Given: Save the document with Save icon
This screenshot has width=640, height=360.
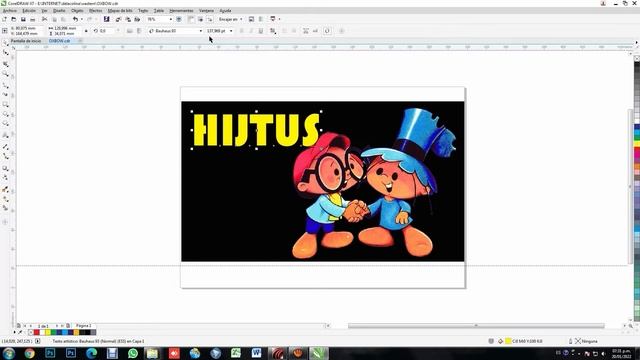Looking at the screenshot, I should coord(23,19).
